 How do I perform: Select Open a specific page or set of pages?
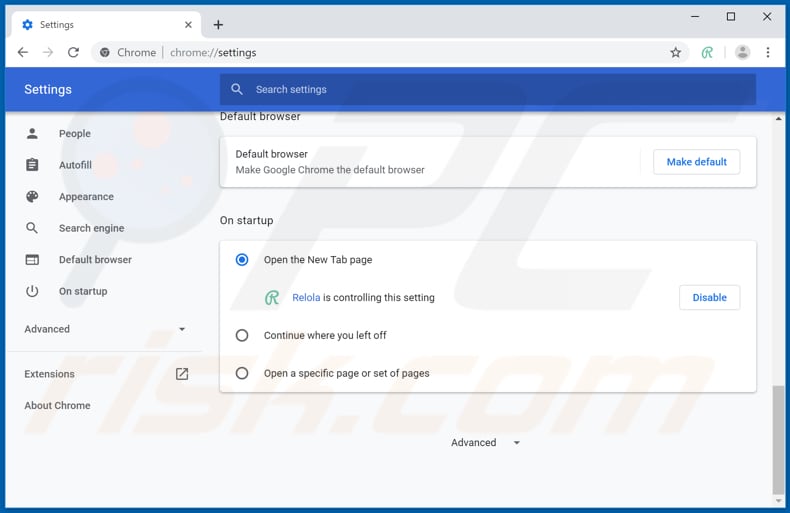click(x=242, y=373)
